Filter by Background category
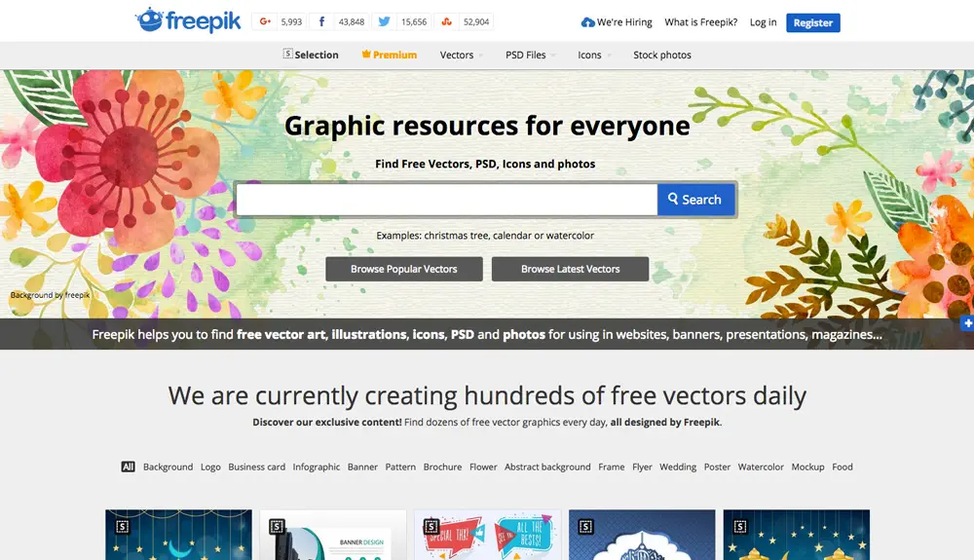Screen dimensions: 974x560 click(168, 467)
